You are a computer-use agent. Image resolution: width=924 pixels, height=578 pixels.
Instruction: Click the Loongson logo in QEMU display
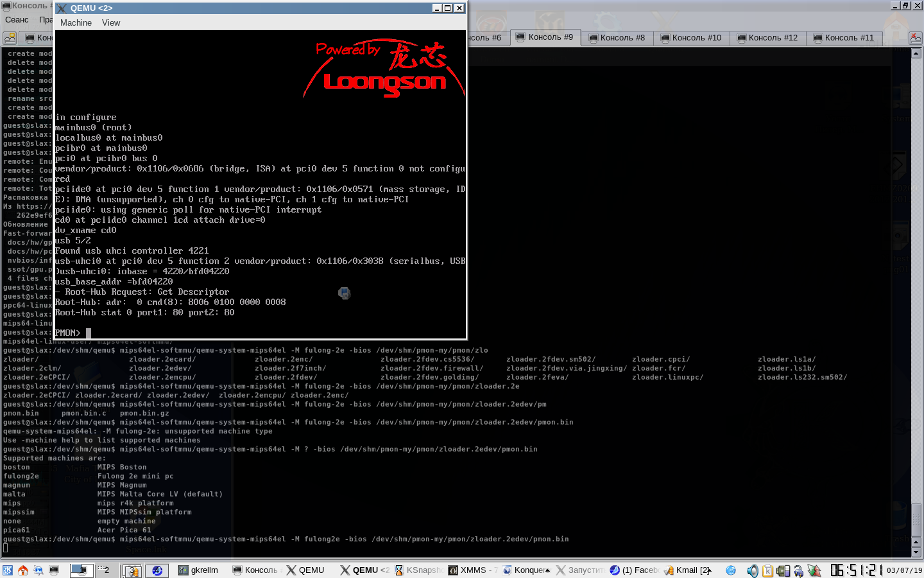[x=384, y=69]
